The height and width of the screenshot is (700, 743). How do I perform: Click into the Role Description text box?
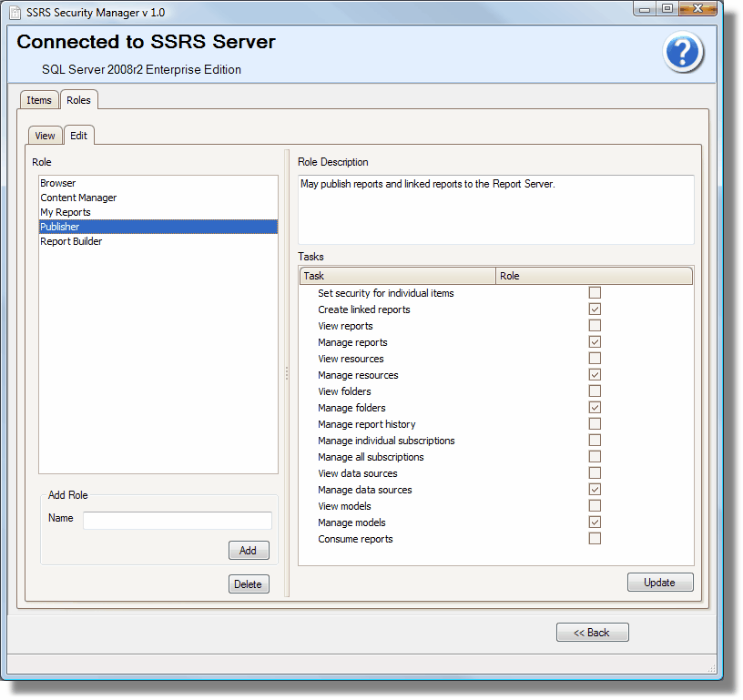point(496,209)
